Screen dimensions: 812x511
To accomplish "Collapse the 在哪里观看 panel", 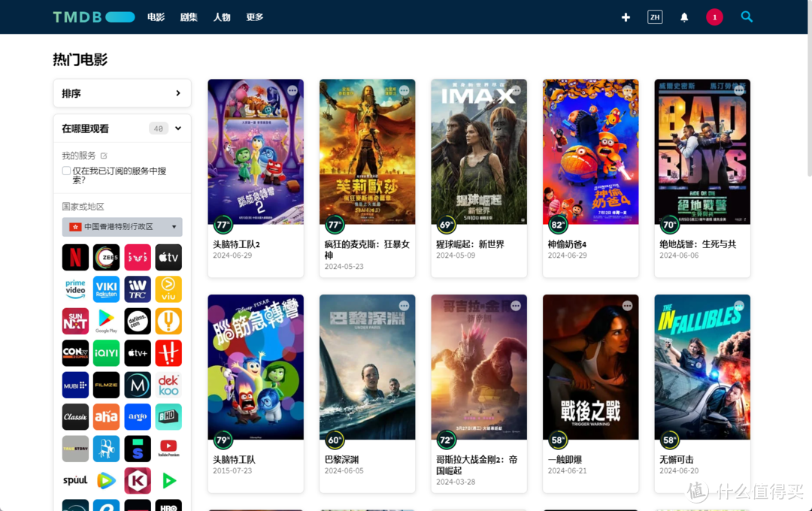I will [178, 129].
